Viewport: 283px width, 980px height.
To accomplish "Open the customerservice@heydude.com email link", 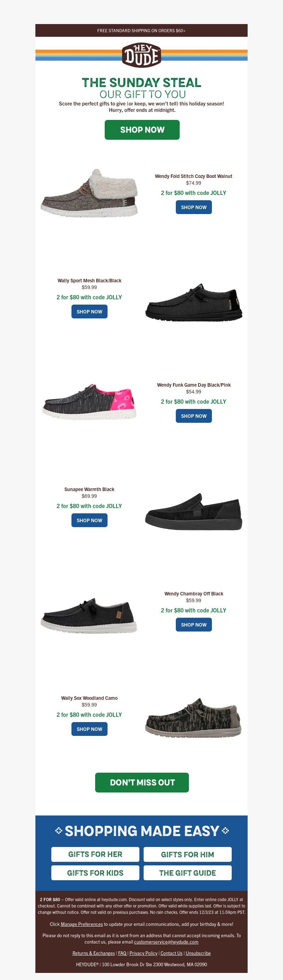I will (166, 941).
